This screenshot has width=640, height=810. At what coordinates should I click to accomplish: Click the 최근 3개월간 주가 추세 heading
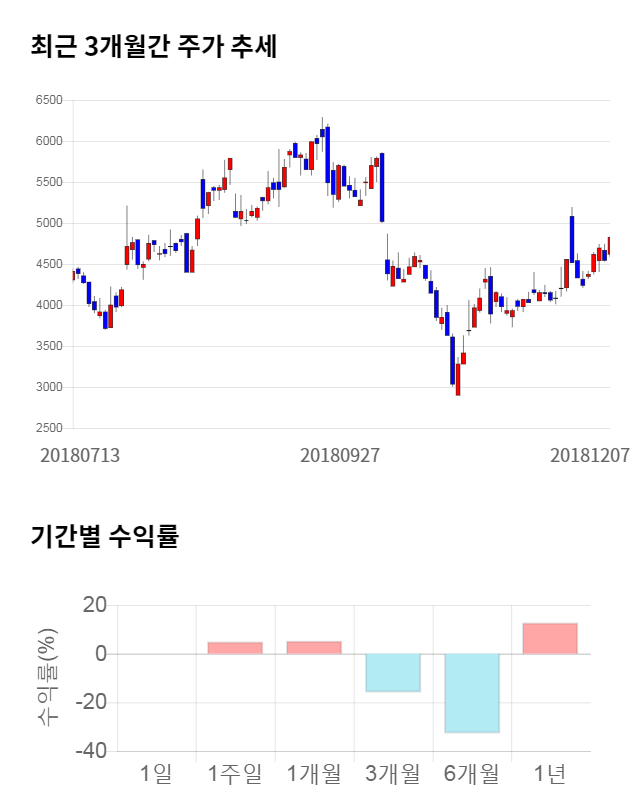click(154, 47)
